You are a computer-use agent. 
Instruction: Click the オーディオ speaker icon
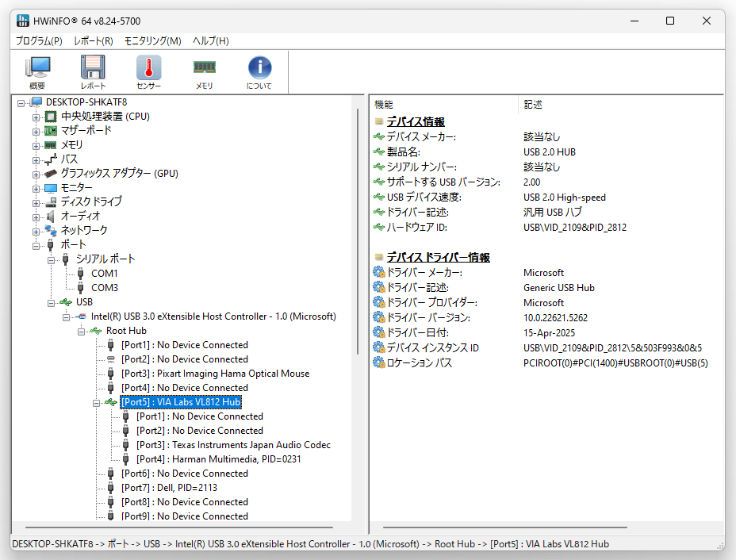[51, 217]
